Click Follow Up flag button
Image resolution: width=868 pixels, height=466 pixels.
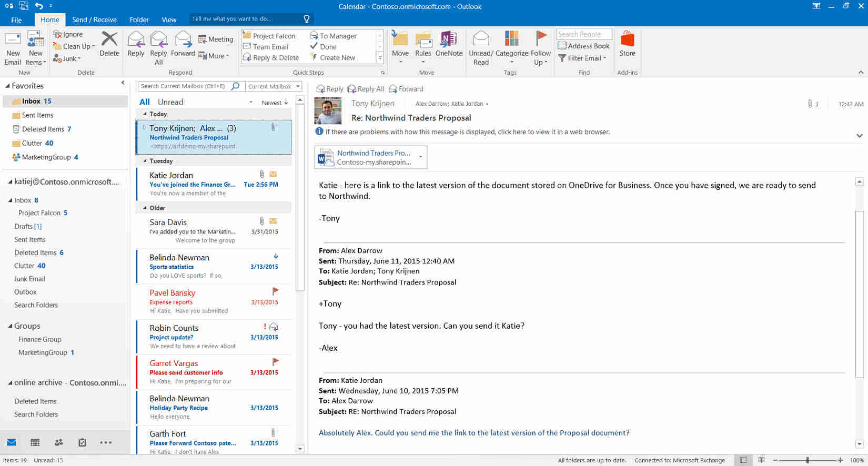541,48
